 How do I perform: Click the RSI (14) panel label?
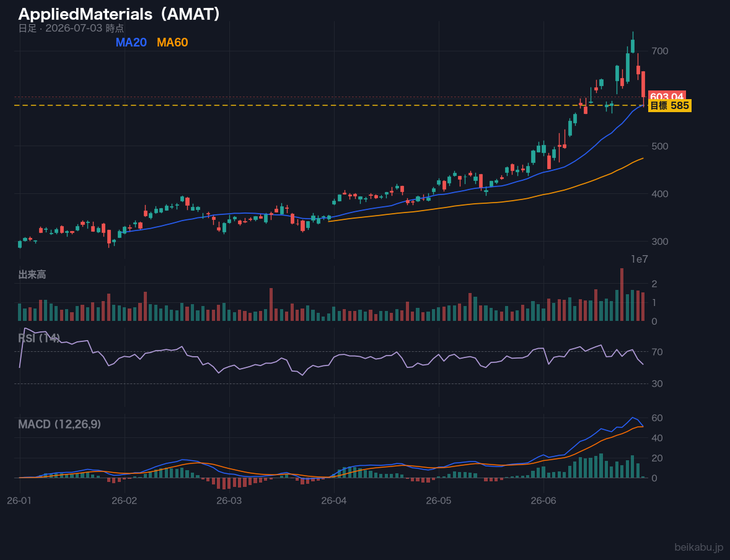click(x=39, y=338)
